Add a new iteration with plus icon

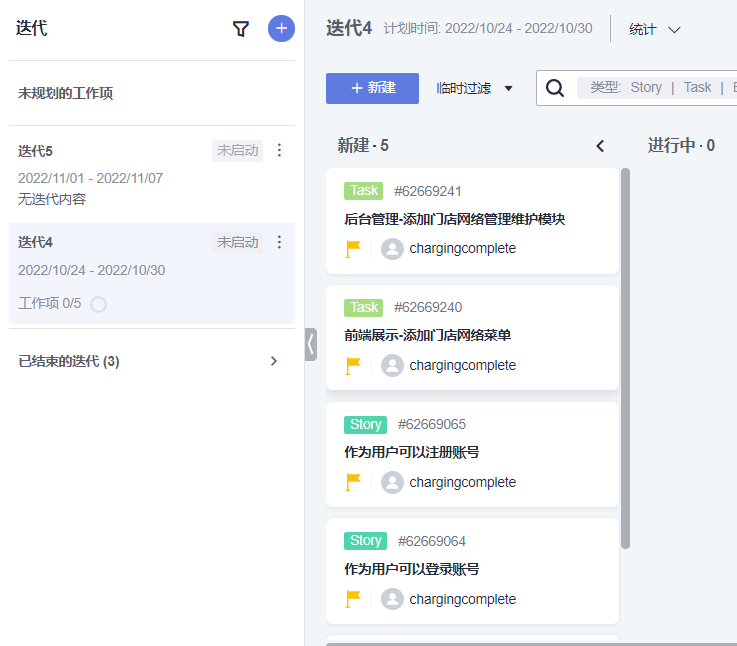pyautogui.click(x=282, y=29)
